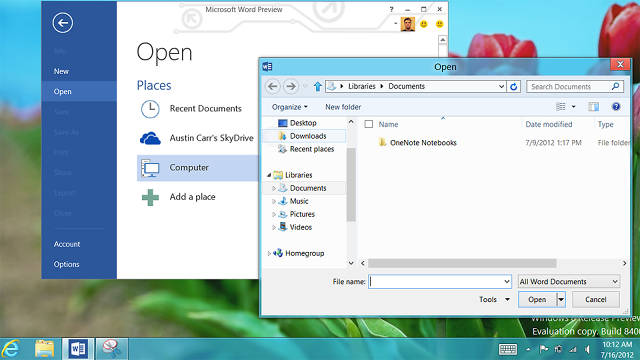Click the Word icon in dialog title bar

(267, 66)
